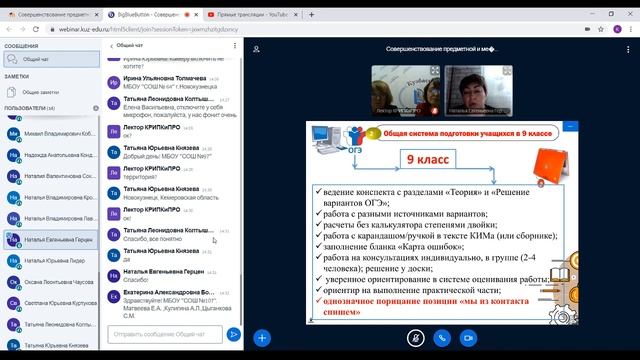The height and width of the screenshot is (360, 640).
Task: Go forward in browser history
Action: click(22, 29)
